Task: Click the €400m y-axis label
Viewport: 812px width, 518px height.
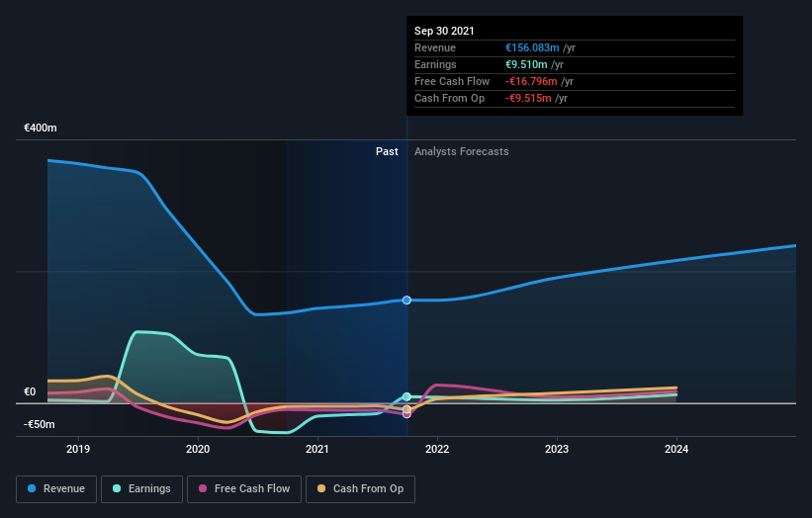Action: (x=41, y=128)
